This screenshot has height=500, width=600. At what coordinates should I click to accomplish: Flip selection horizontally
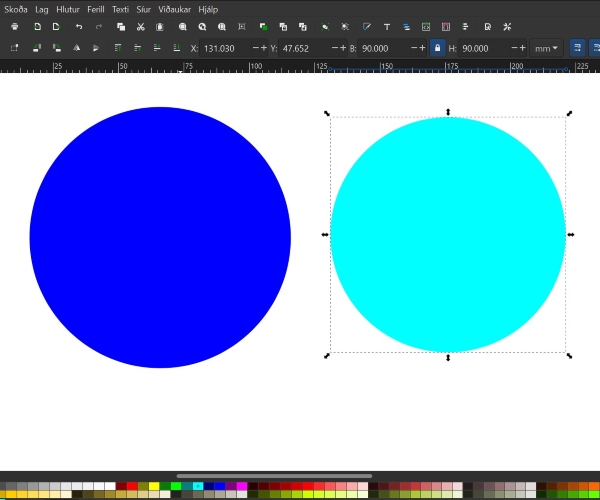coord(76,48)
